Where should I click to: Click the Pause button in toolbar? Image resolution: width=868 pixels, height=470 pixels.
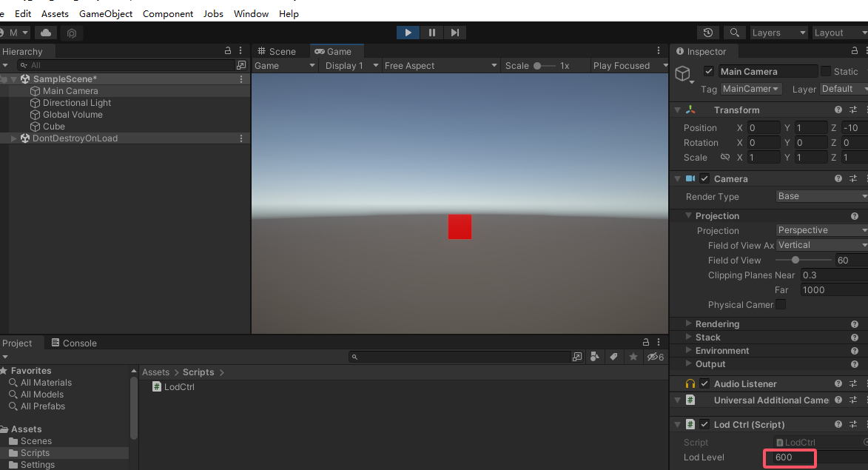click(431, 33)
